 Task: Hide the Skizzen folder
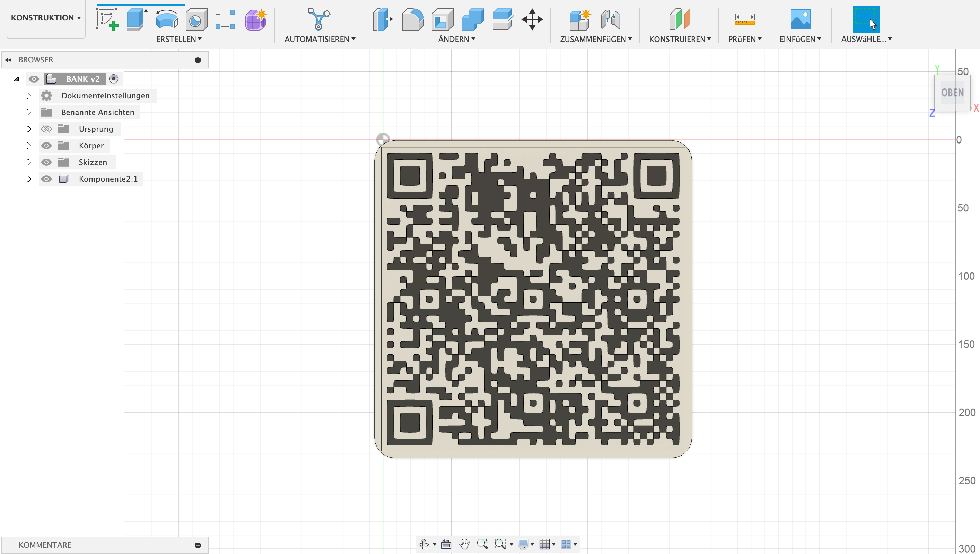coord(46,162)
